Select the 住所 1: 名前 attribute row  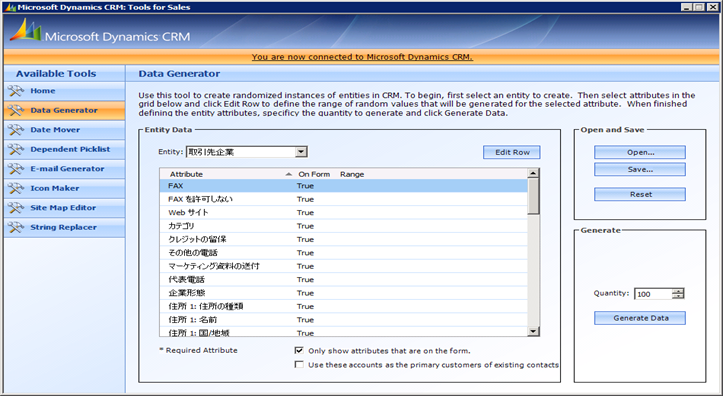click(x=344, y=319)
